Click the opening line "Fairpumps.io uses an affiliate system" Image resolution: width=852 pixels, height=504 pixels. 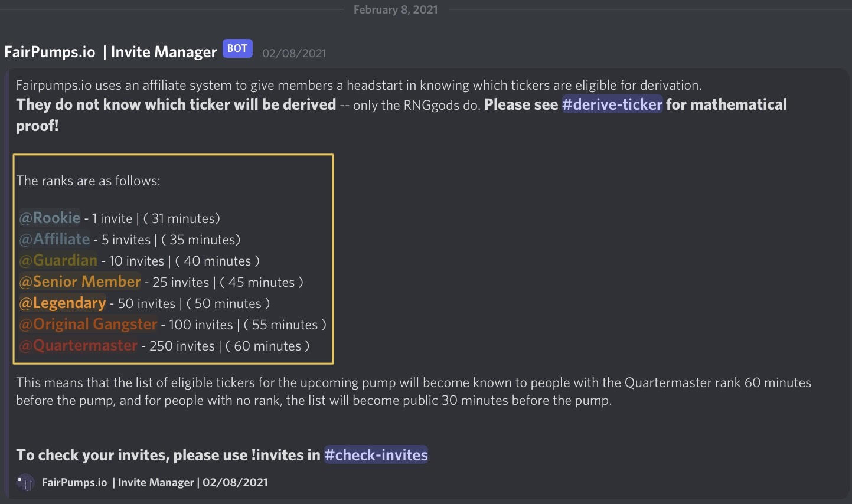pyautogui.click(x=358, y=85)
